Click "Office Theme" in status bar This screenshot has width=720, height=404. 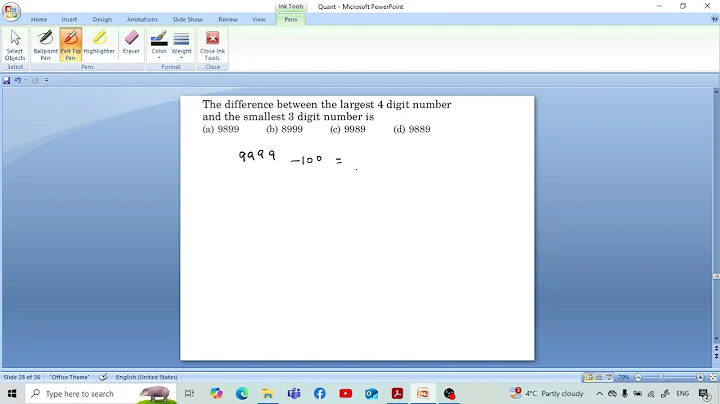pyautogui.click(x=69, y=377)
